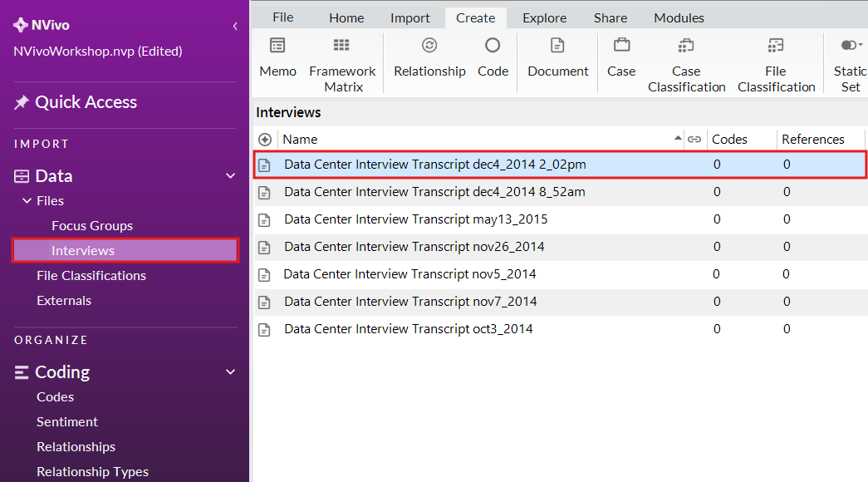The width and height of the screenshot is (868, 482).
Task: Click the Memo icon in the Create ribbon
Action: pos(277,46)
